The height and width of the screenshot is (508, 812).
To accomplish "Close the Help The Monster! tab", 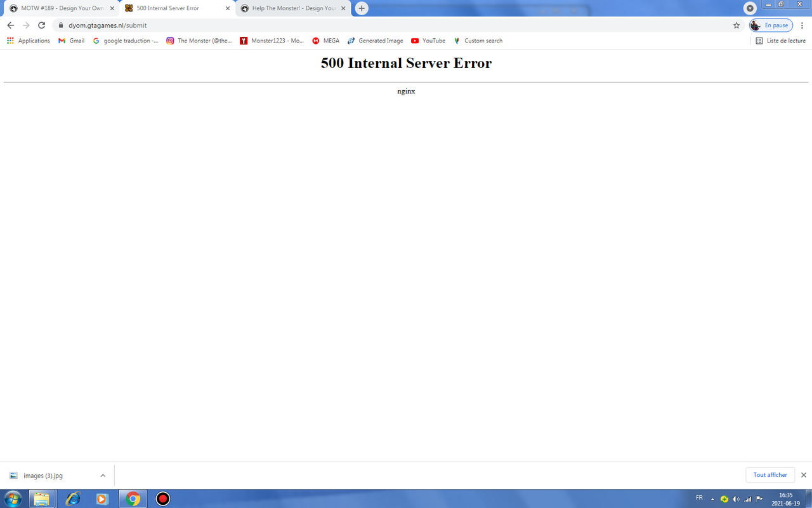I will point(343,8).
